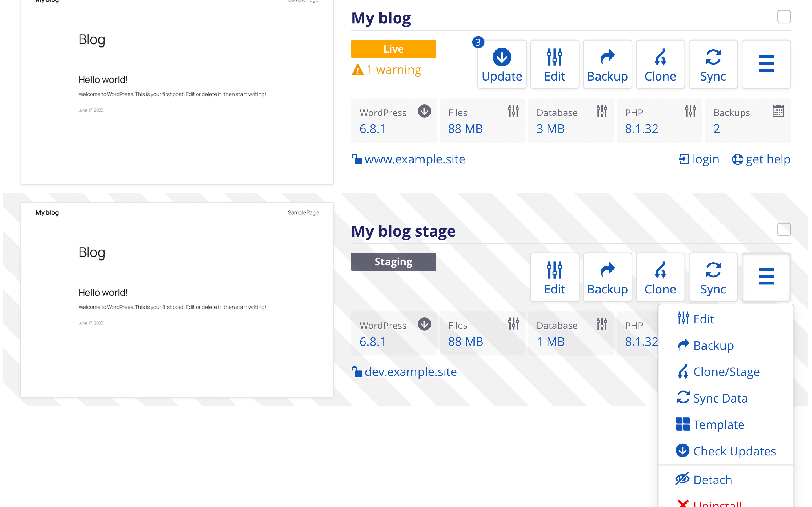The height and width of the screenshot is (507, 812).
Task: Click the Sync button for live My blog
Action: [x=713, y=65]
